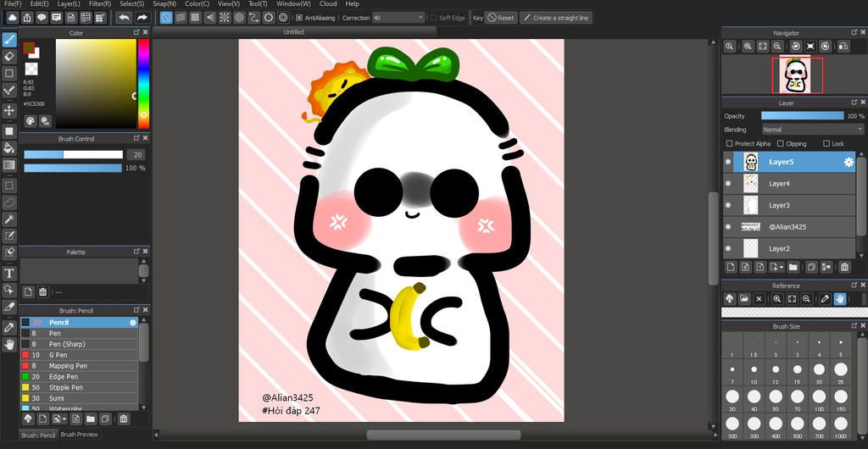Viewport: 868px width, 449px height.
Task: Select the Magic Wand tool
Action: (9, 219)
